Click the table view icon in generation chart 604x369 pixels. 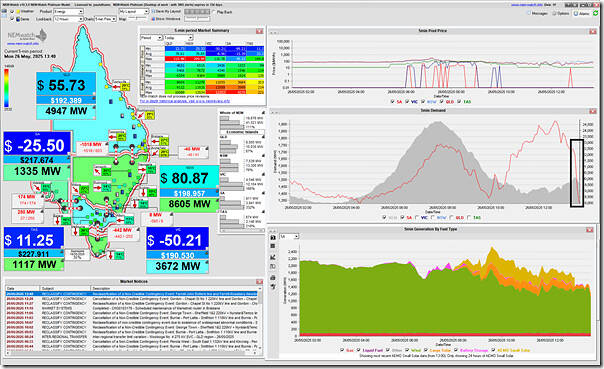pyautogui.click(x=273, y=247)
